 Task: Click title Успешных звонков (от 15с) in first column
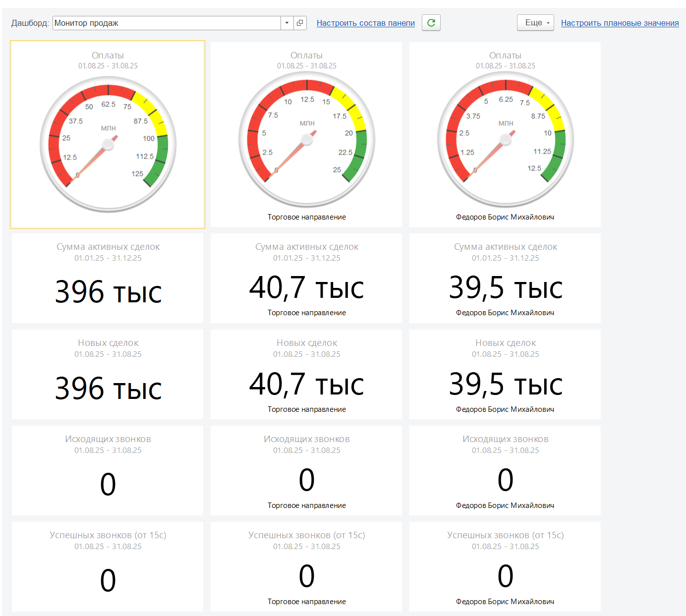108,535
